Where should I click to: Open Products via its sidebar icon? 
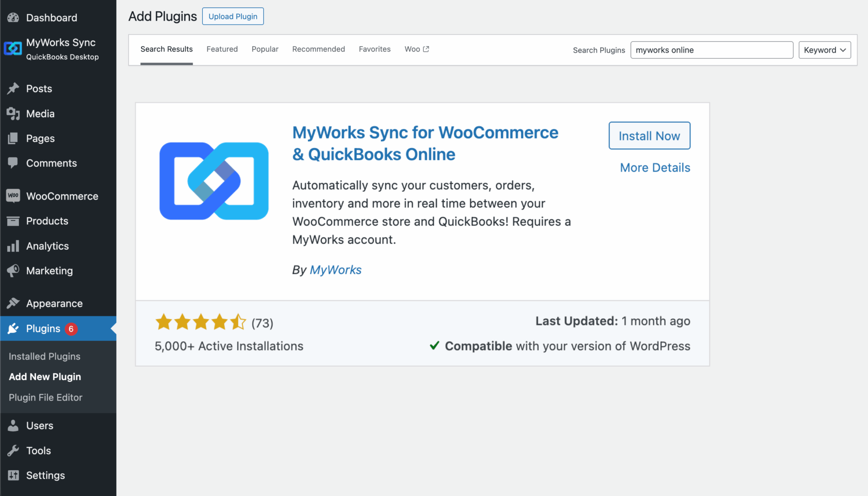point(13,221)
